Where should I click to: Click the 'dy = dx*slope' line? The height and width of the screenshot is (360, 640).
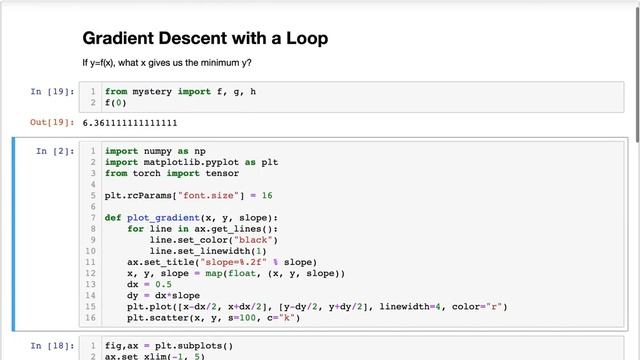(x=163, y=296)
